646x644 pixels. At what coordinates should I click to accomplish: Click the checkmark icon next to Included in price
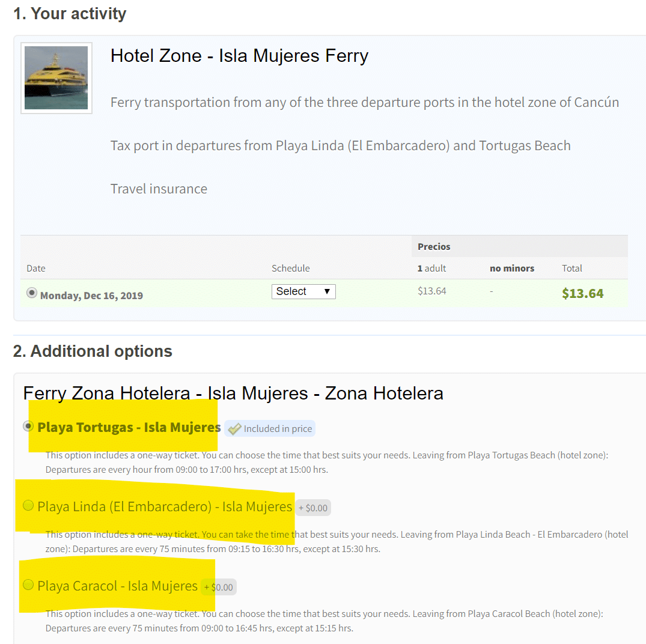point(234,429)
